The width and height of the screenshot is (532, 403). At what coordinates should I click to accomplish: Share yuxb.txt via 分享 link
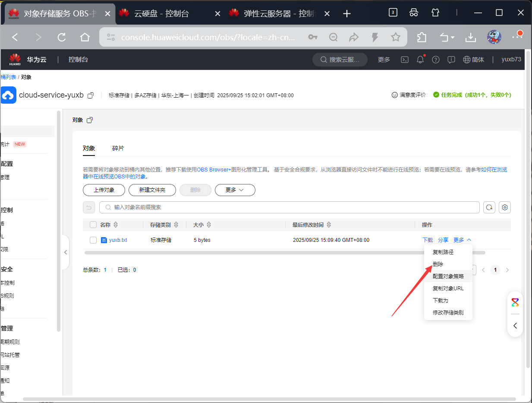tap(443, 240)
